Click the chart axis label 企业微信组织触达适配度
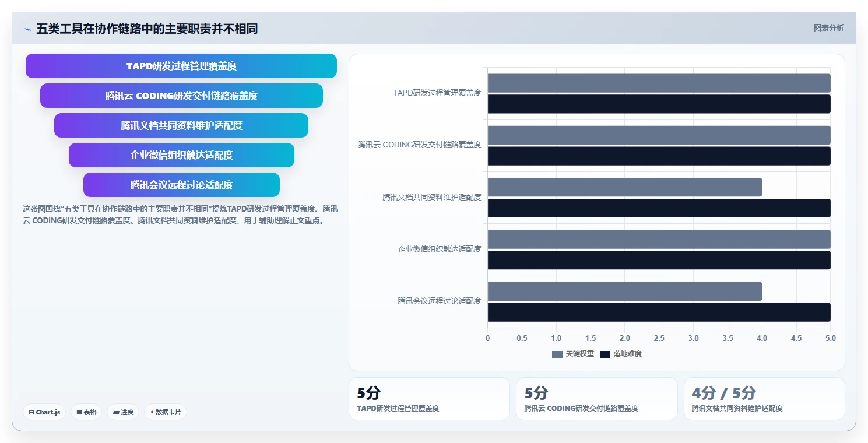868x443 pixels. tap(440, 249)
